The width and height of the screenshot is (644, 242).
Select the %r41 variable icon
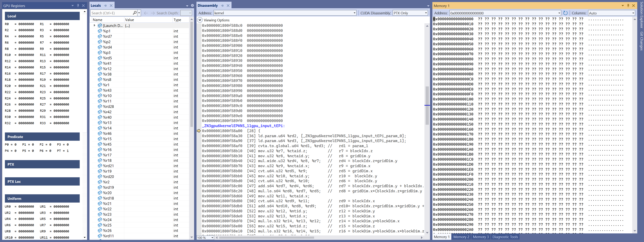[x=100, y=63]
